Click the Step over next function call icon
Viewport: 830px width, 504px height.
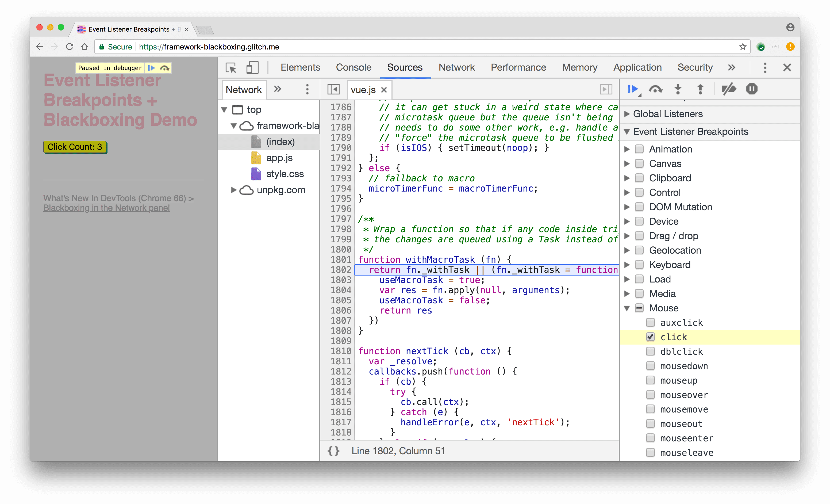coord(655,88)
